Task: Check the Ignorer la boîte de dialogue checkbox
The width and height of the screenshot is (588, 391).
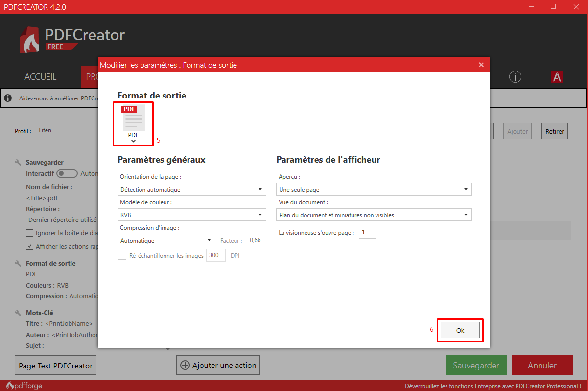Action: pos(30,233)
